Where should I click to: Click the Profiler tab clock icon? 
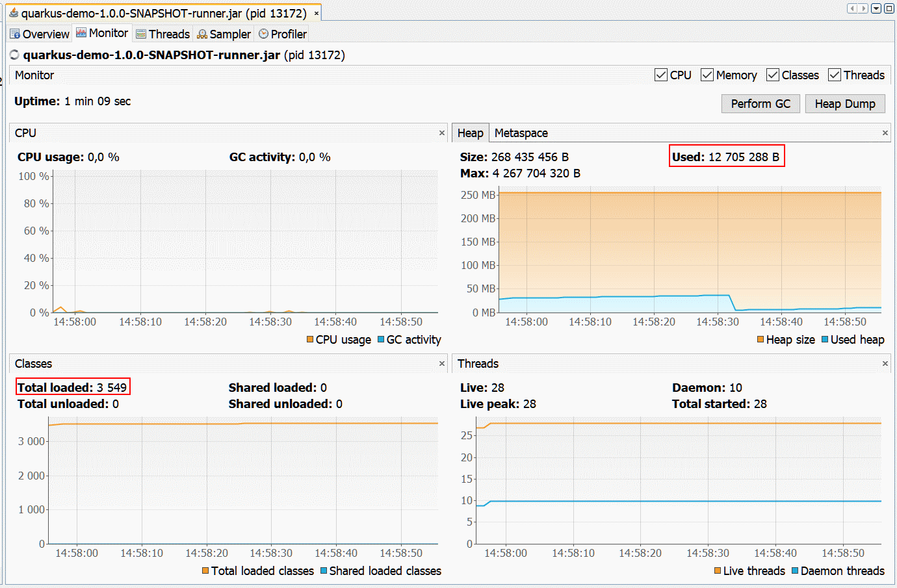click(263, 34)
